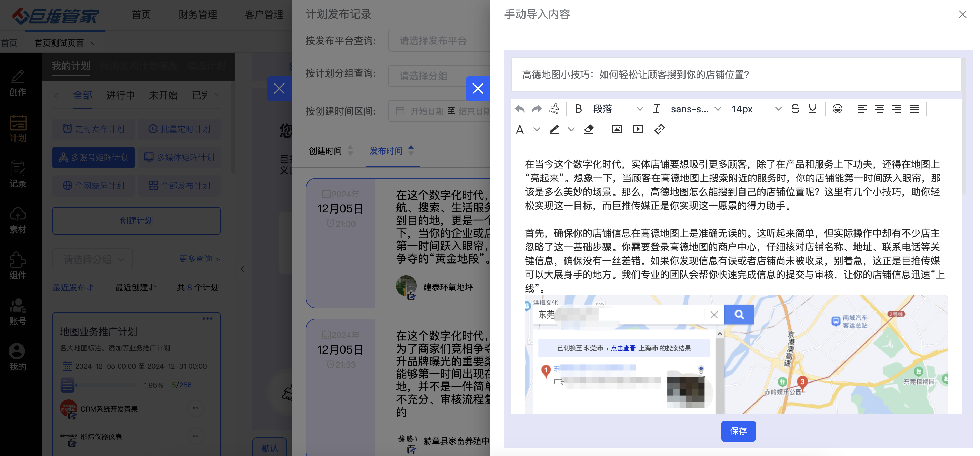Image resolution: width=980 pixels, height=456 pixels.
Task: Toggle strikethrough formatting
Action: click(795, 109)
